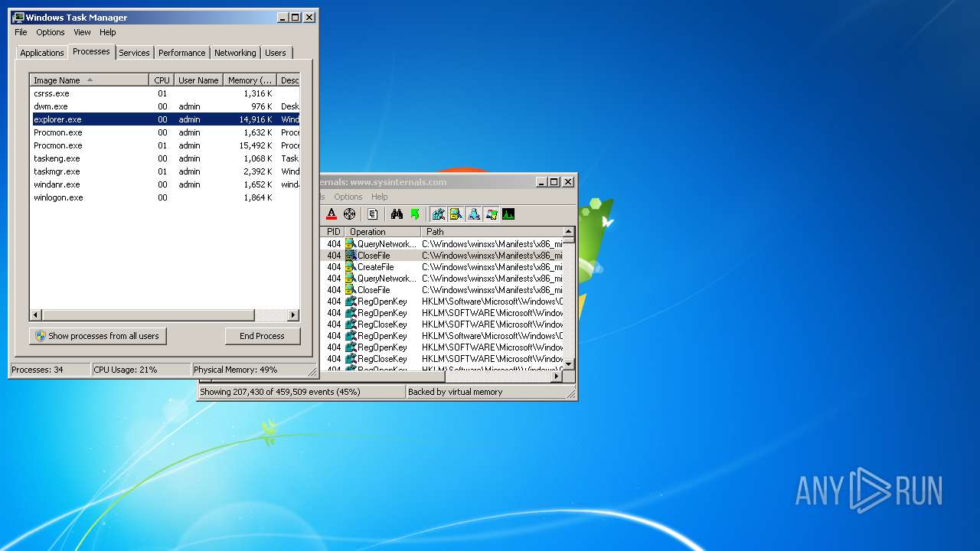Sort by the Image Name column header

pos(90,80)
